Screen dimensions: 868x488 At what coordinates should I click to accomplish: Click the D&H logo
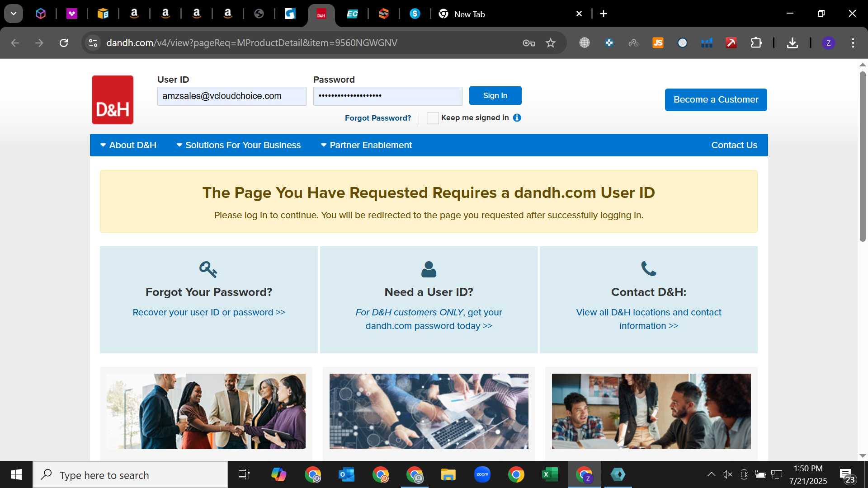coord(113,100)
